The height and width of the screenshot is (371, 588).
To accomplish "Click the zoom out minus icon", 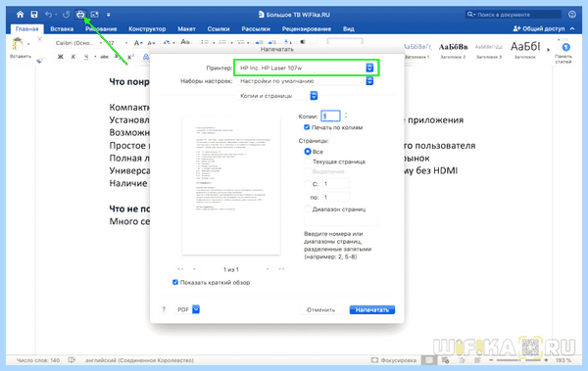I will tap(491, 360).
